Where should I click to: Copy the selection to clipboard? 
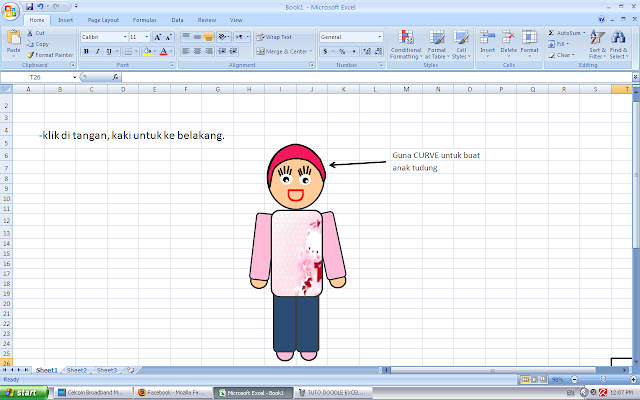[x=30, y=44]
